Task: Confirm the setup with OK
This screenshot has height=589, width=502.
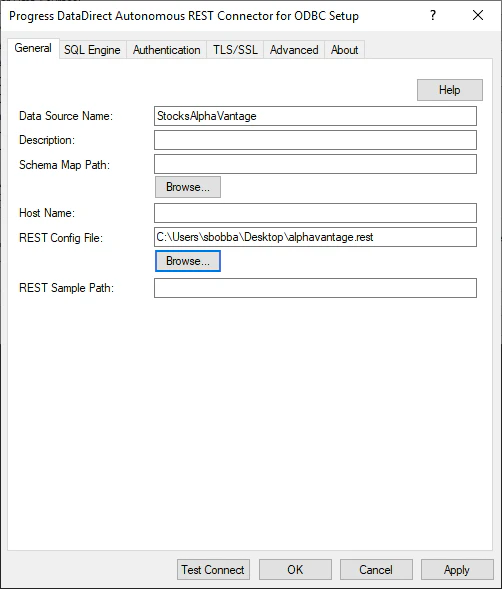Action: click(x=295, y=569)
